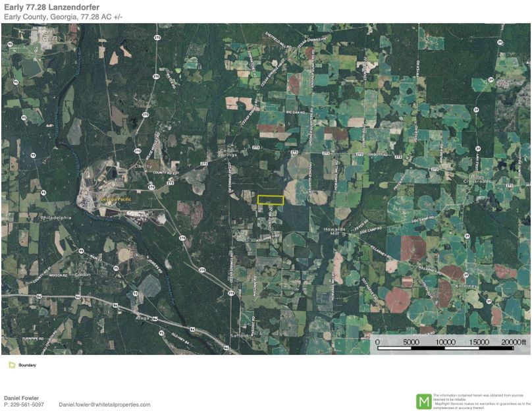The image size is (532, 411).
Task: Select the yellow property boundary rectangle
Action: (x=271, y=199)
